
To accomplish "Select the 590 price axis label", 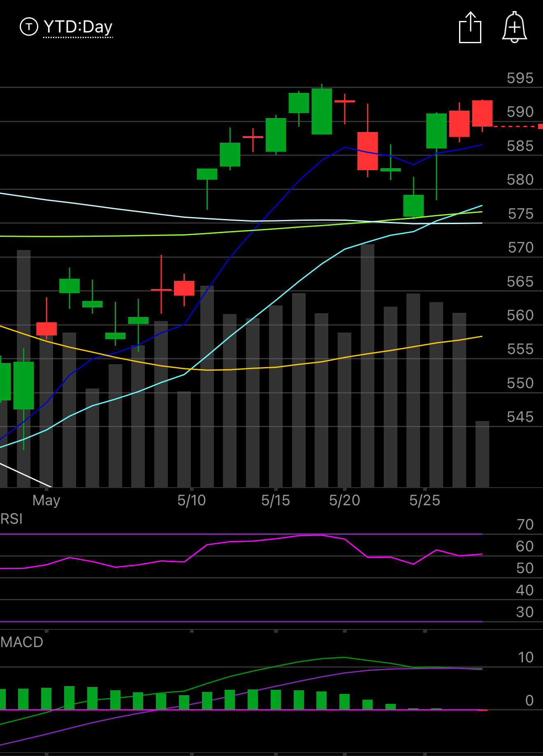I will point(520,112).
